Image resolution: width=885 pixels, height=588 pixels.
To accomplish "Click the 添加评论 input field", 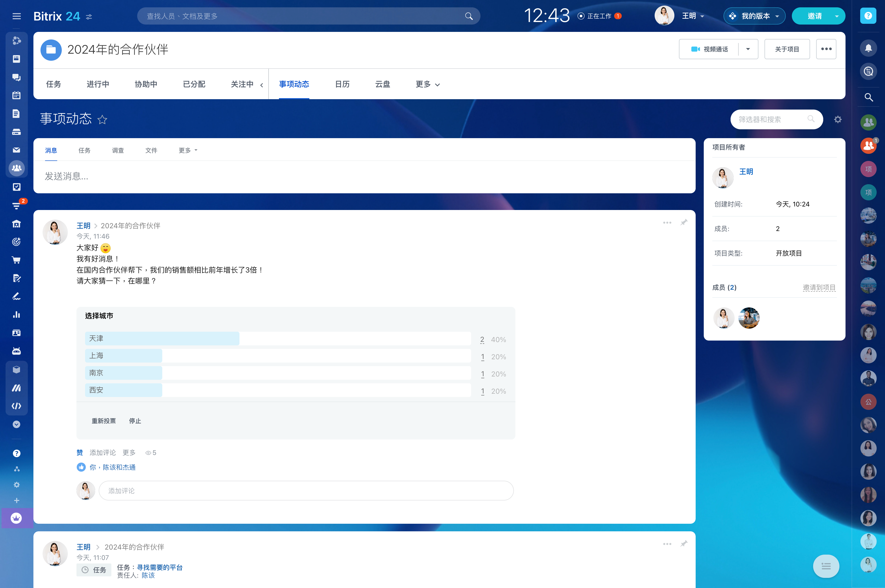I will pos(306,491).
